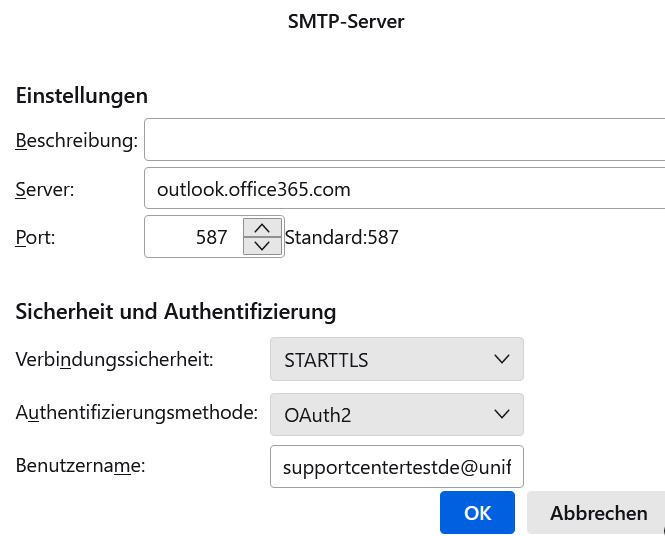Click the Port label
The height and width of the screenshot is (536, 665).
36,238
